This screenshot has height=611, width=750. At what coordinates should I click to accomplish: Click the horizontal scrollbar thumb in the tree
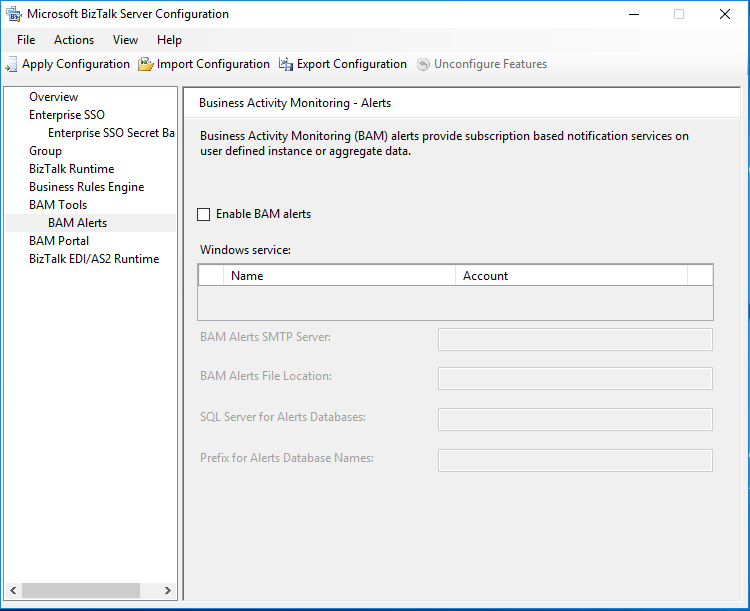point(81,590)
